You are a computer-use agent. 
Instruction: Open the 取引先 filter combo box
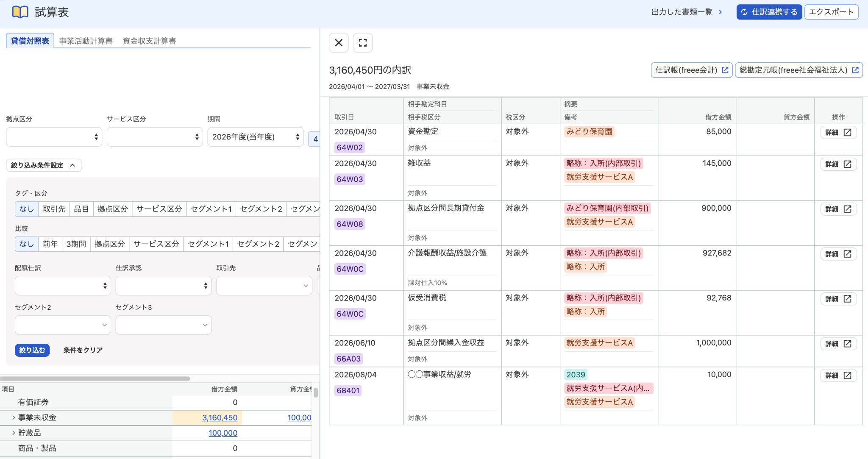264,286
